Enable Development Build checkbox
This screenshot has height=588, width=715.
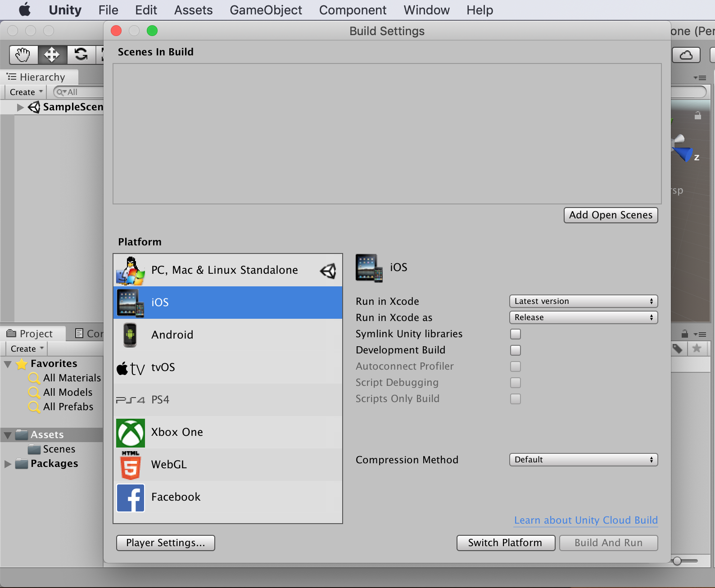tap(516, 350)
